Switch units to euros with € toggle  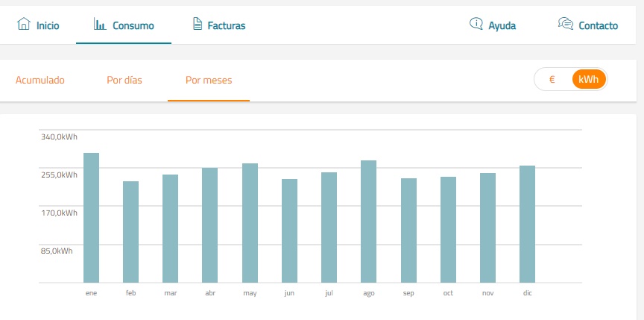click(552, 79)
